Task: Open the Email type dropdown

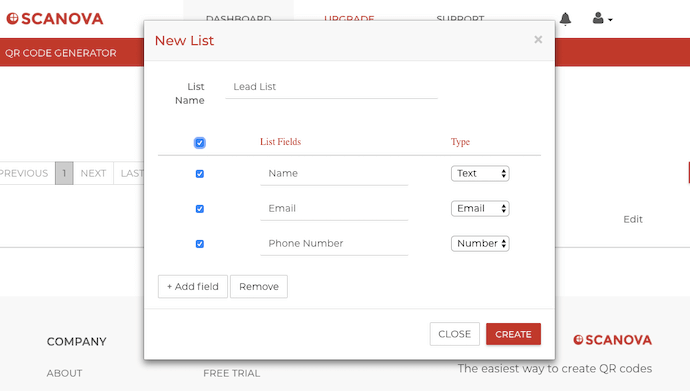Action: pos(480,208)
